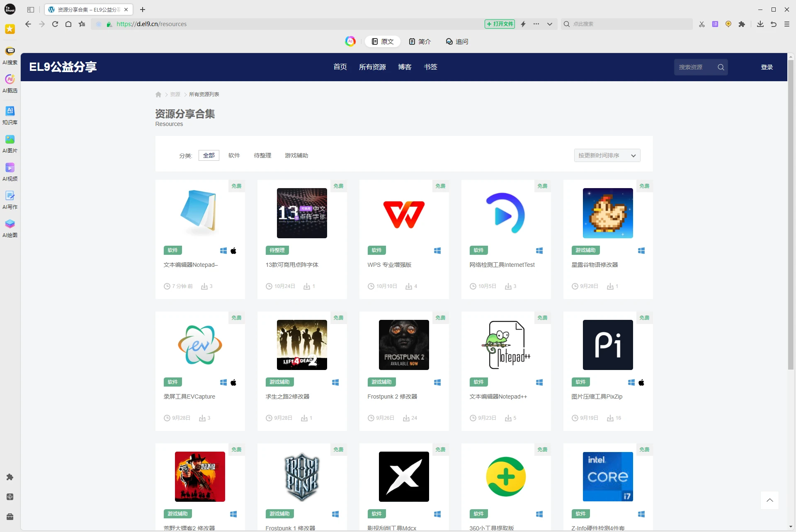This screenshot has width=796, height=532.
Task: Click the green 打开文件 button
Action: coord(500,24)
